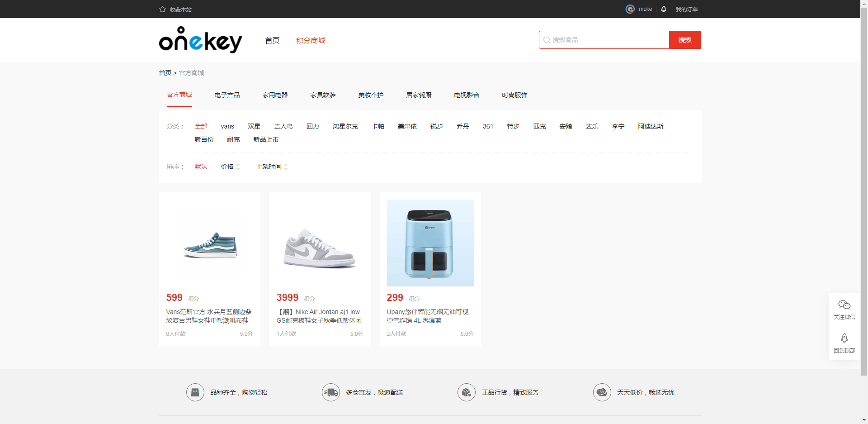Filter by 乔丹 brand
The image size is (868, 424).
coord(462,126)
